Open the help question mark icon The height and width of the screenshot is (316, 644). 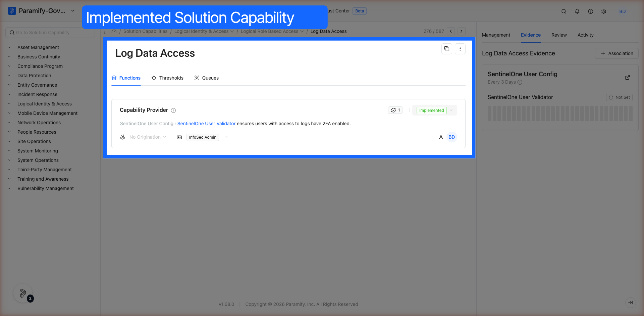click(x=591, y=11)
